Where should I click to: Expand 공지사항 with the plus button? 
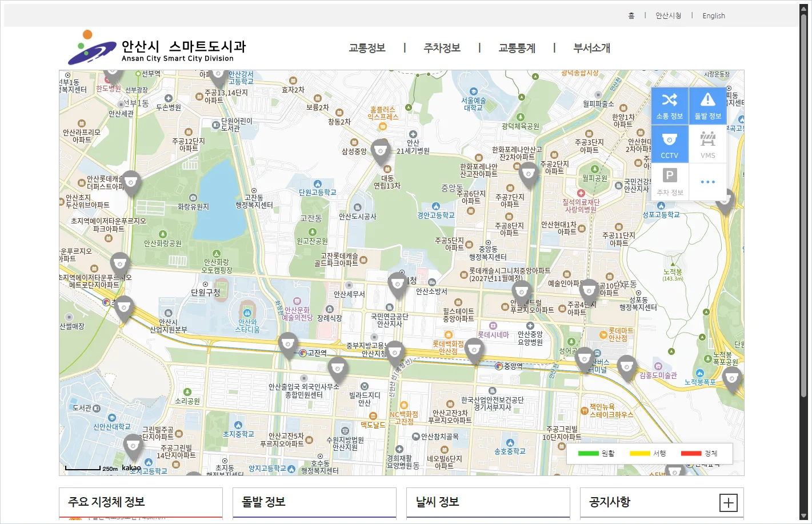coord(728,503)
